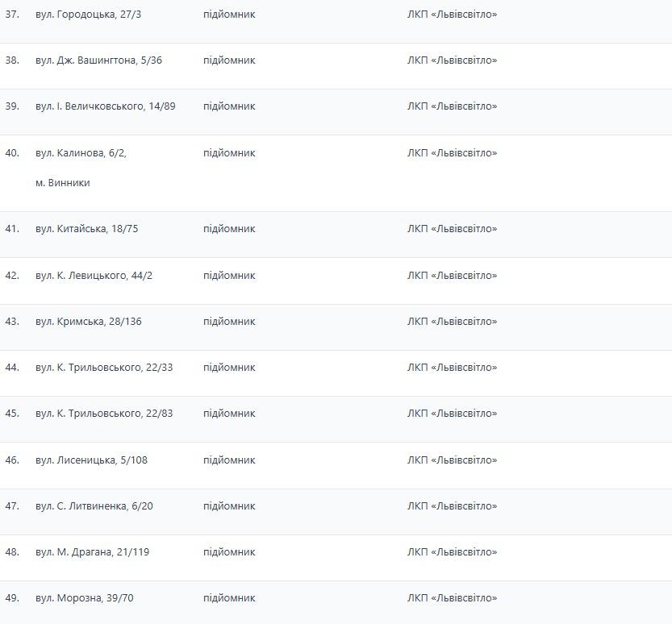
Task: Click підйомник in row 41
Action: 229,229
